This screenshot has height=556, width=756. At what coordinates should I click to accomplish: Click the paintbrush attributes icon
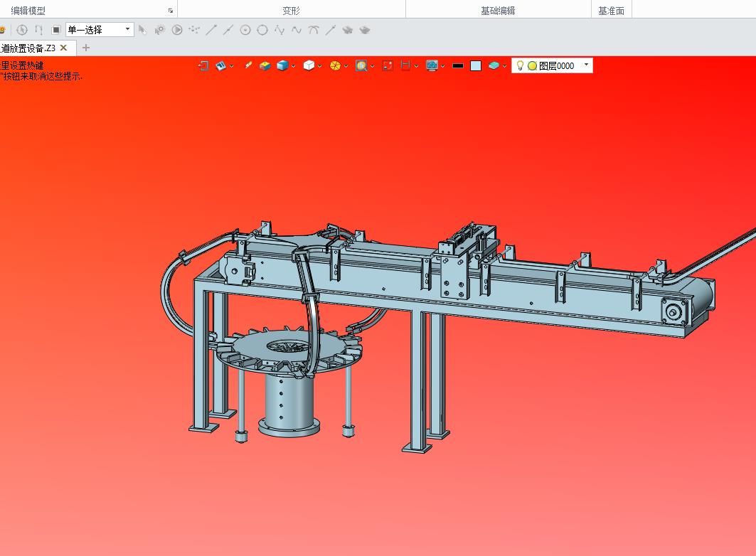click(247, 65)
